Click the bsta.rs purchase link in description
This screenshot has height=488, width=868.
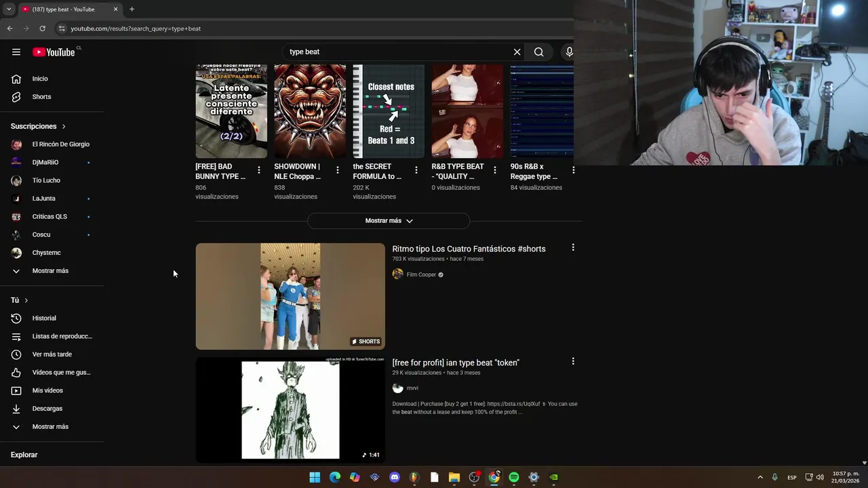pos(513,404)
